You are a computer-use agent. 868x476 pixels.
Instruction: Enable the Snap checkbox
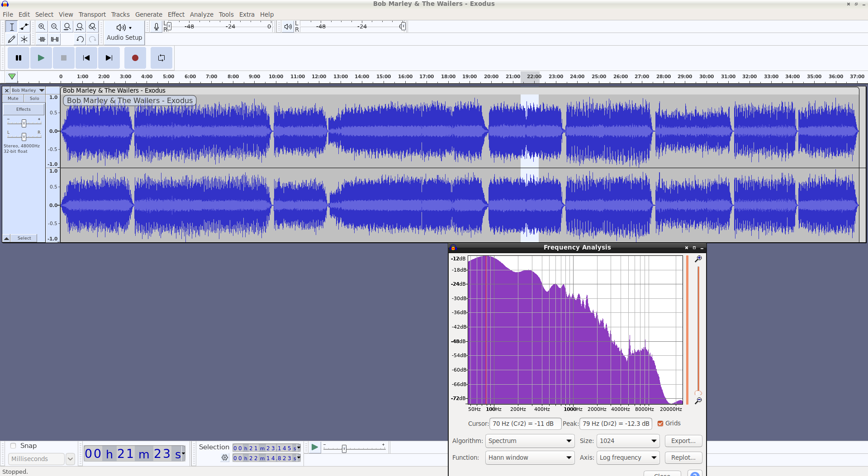(x=13, y=446)
